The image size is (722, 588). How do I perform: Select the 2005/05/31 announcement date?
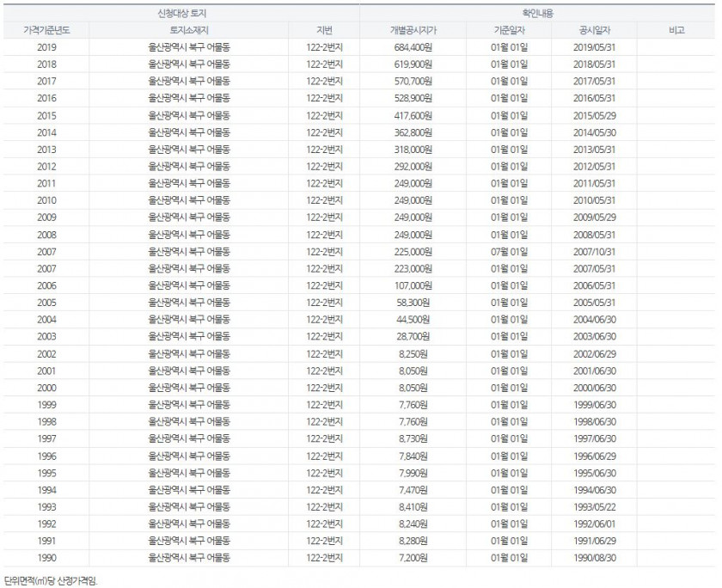[595, 303]
